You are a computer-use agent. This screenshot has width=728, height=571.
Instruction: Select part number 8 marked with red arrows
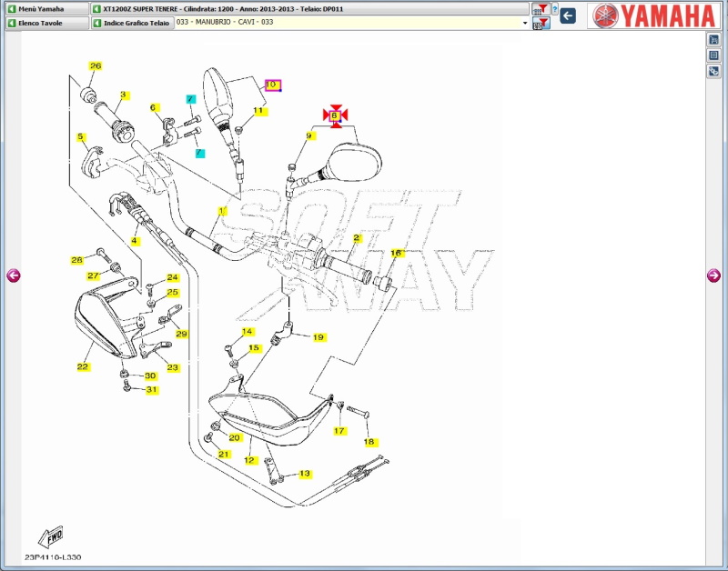click(335, 115)
